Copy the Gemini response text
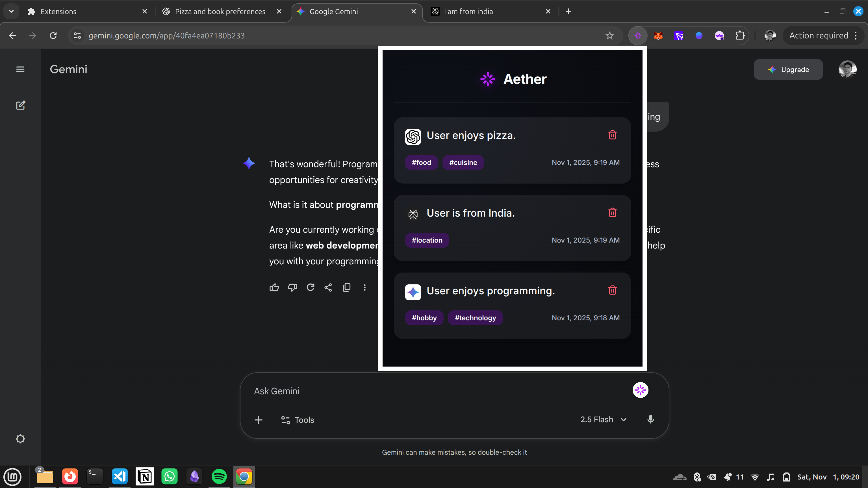This screenshot has height=488, width=868. (x=346, y=287)
